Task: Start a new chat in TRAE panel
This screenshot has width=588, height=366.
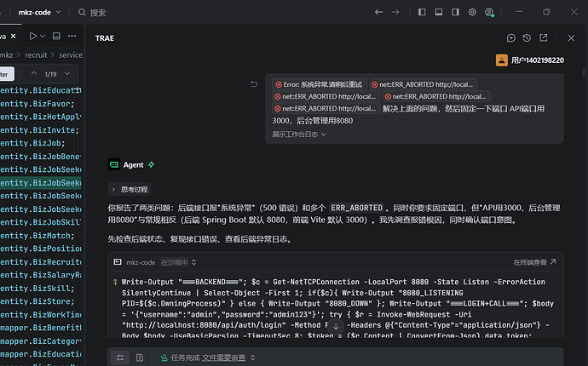Action: point(510,37)
